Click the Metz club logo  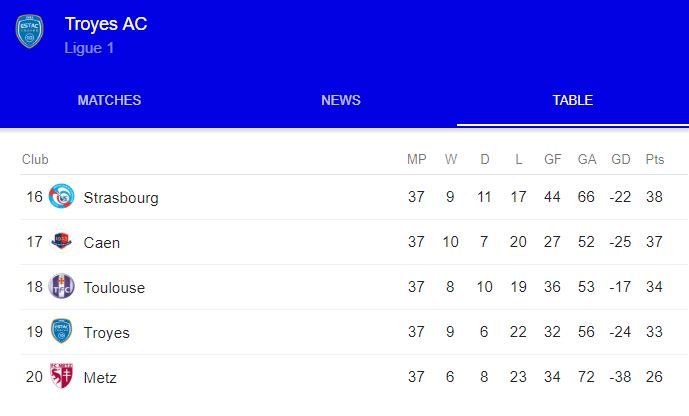pos(62,377)
